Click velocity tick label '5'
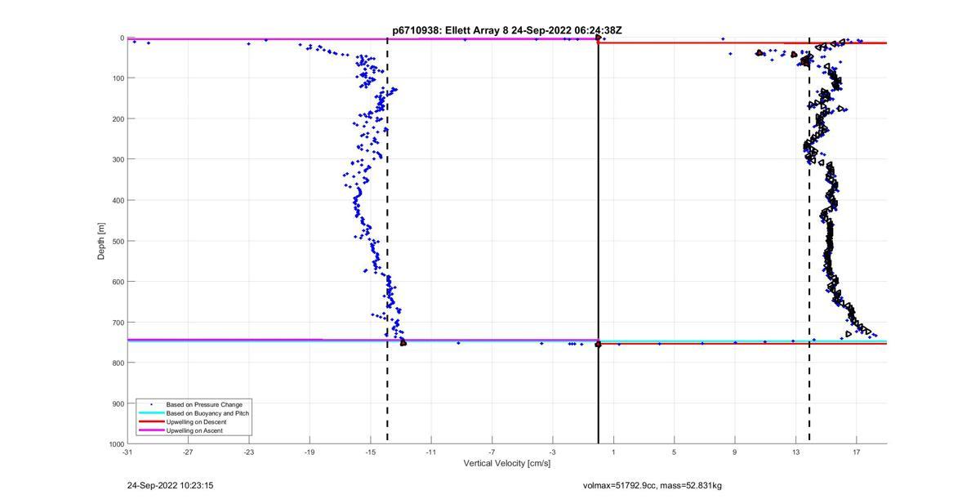980x499 pixels. [674, 452]
